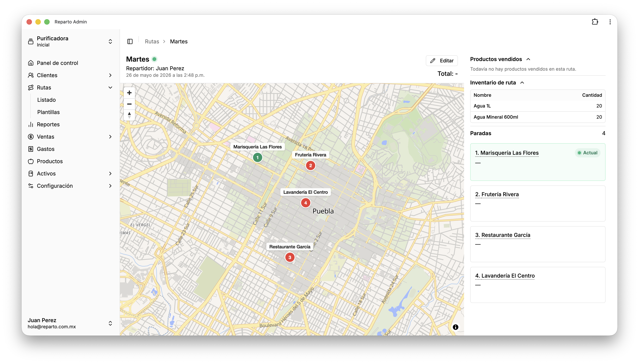Click the Actual status badge
The width and height of the screenshot is (639, 364).
[587, 153]
